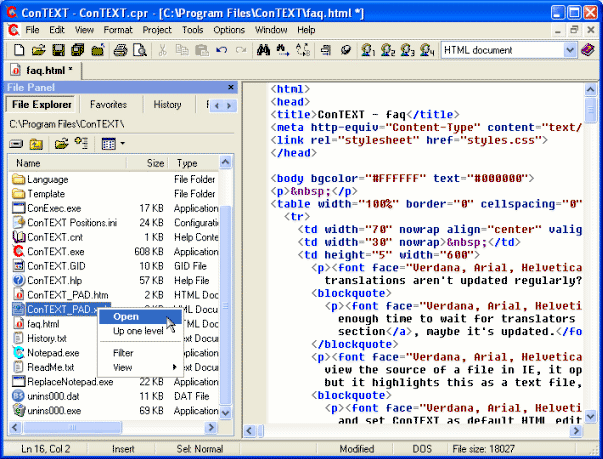Switch to the Favorites tab
Image resolution: width=603 pixels, height=459 pixels.
coord(108,105)
